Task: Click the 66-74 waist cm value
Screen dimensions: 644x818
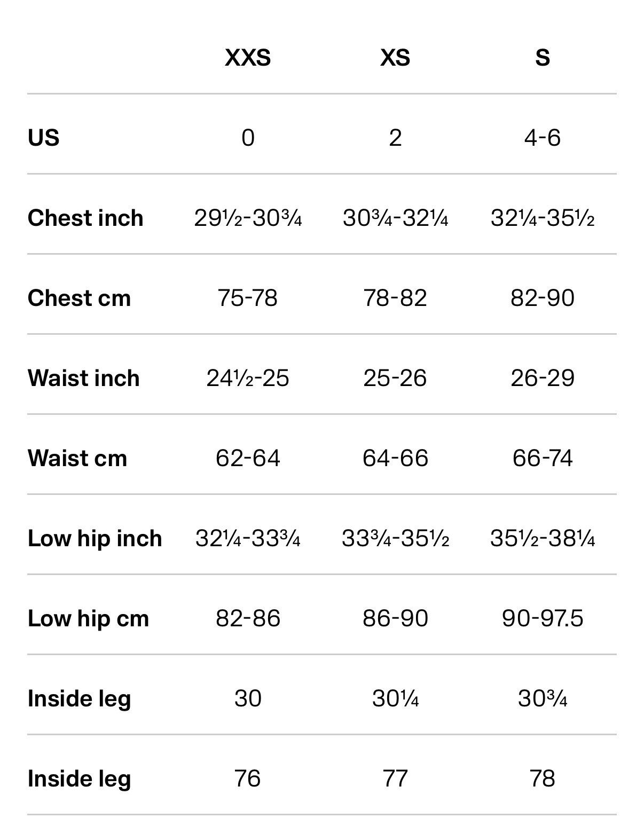Action: (x=543, y=458)
